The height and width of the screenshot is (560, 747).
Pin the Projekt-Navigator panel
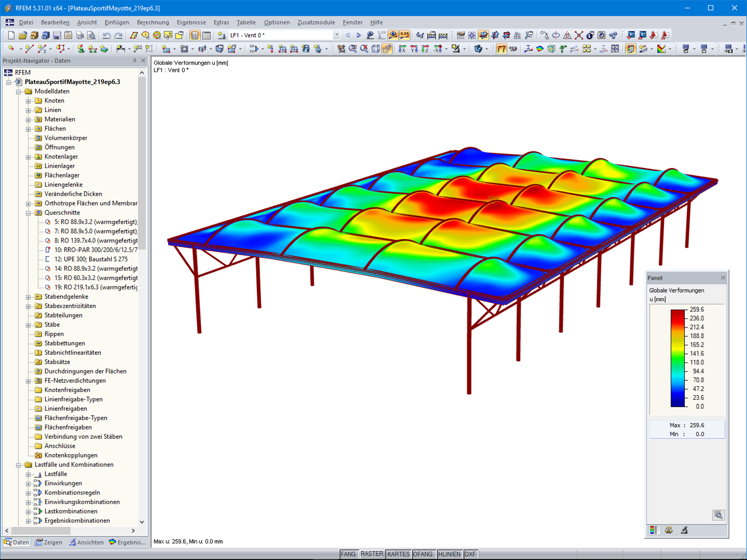pos(135,60)
